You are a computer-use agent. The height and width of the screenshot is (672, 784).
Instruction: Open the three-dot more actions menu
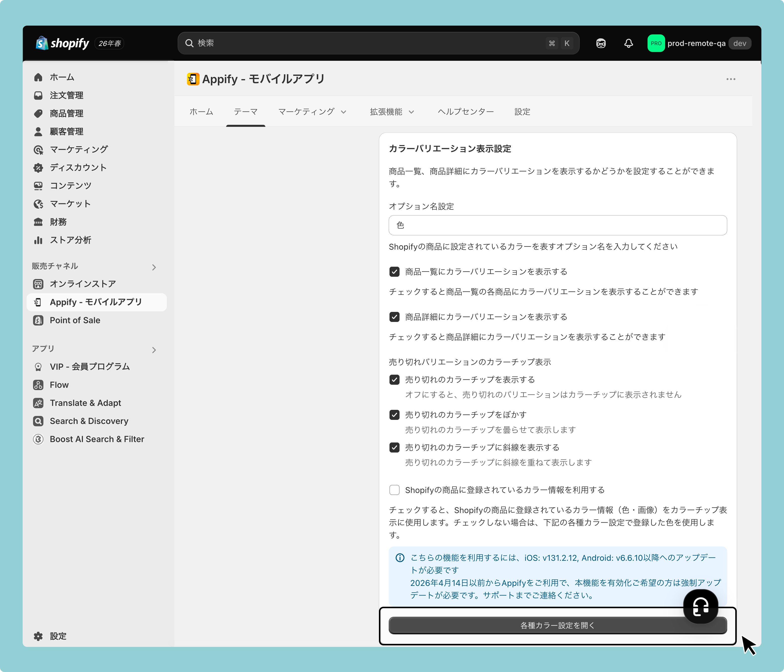(731, 79)
